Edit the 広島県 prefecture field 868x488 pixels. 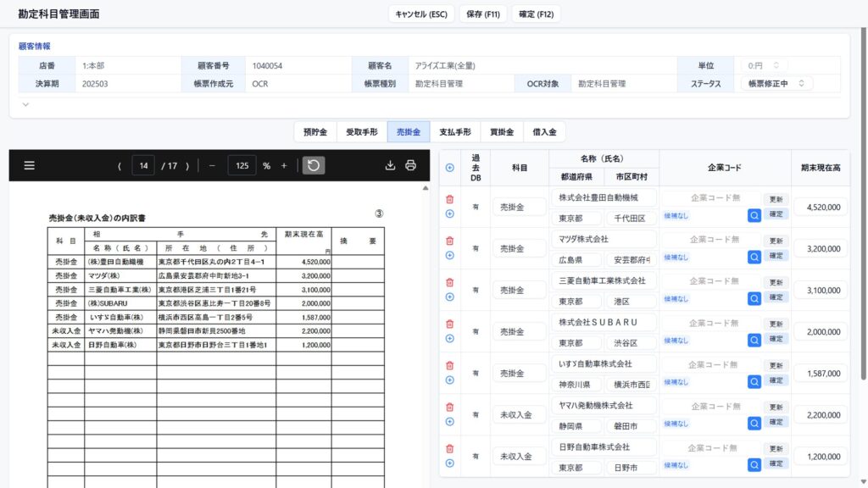point(576,259)
